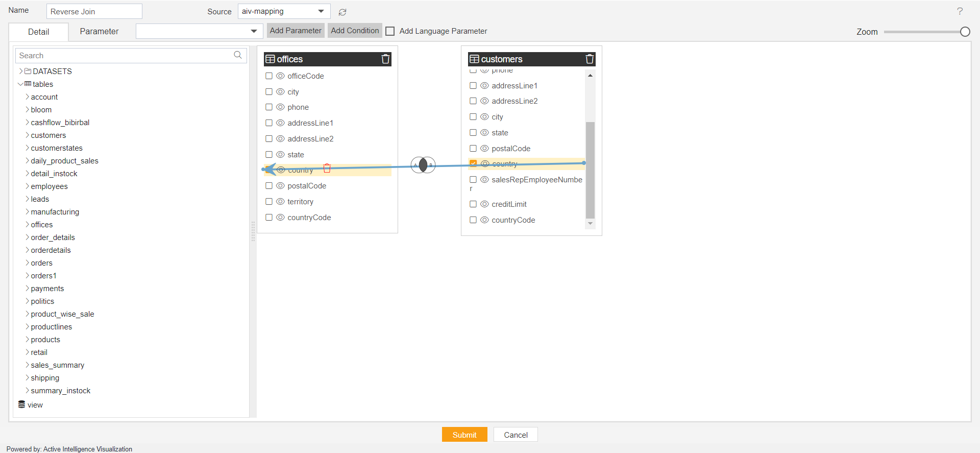Expand the employees table chevron
Viewport: 980px width, 453px height.
tap(27, 186)
